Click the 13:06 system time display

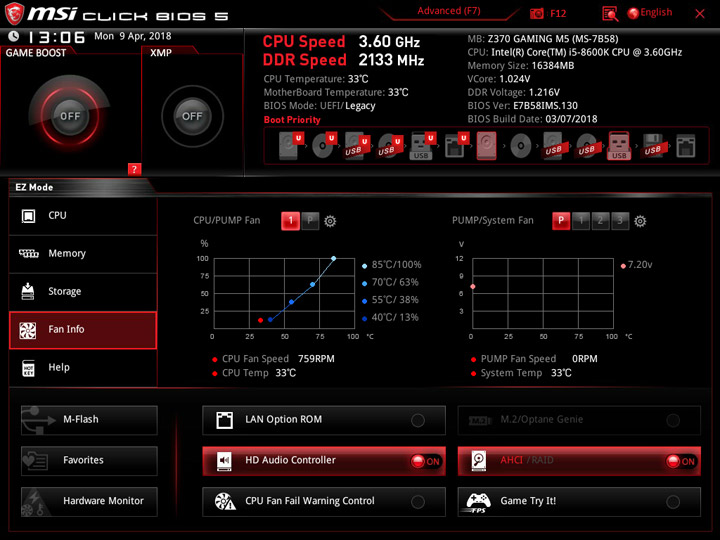[x=56, y=37]
